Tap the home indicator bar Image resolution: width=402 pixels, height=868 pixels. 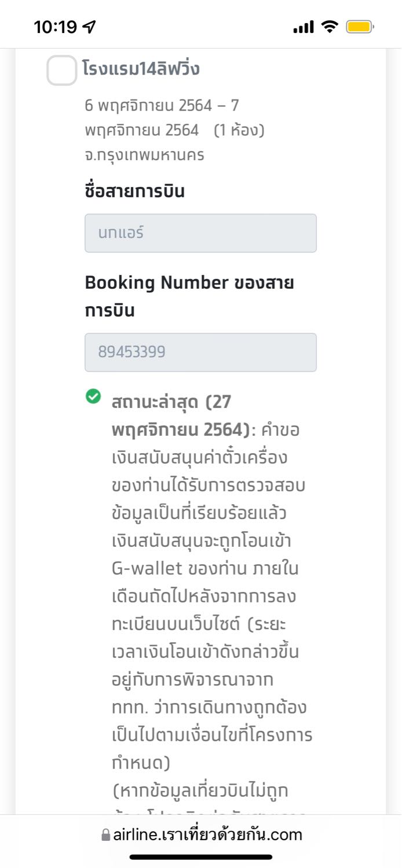click(x=201, y=857)
